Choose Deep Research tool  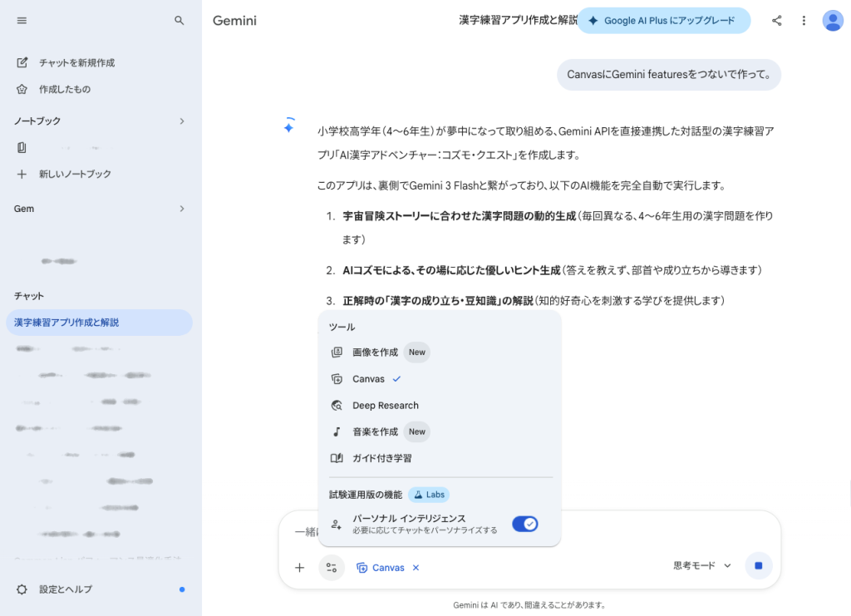(440, 406)
